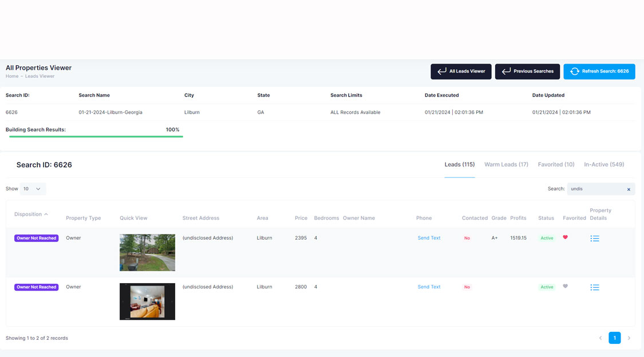Sort by Street Address column header

(201, 218)
